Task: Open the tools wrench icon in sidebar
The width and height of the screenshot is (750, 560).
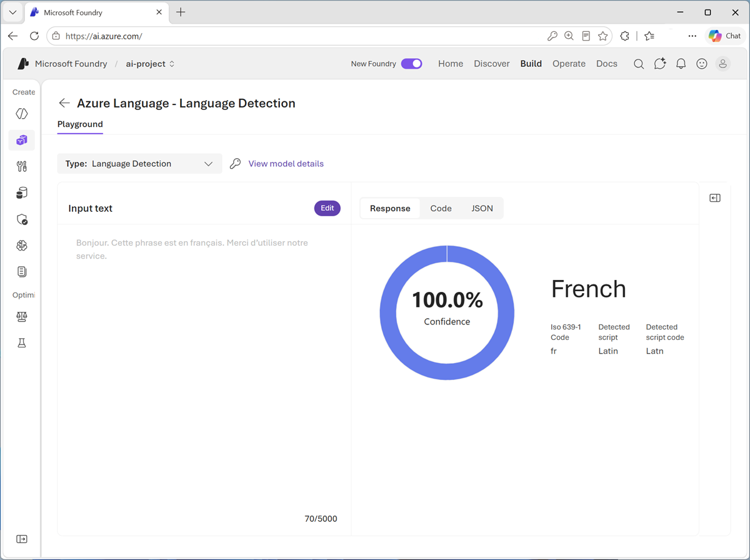Action: pos(22,166)
